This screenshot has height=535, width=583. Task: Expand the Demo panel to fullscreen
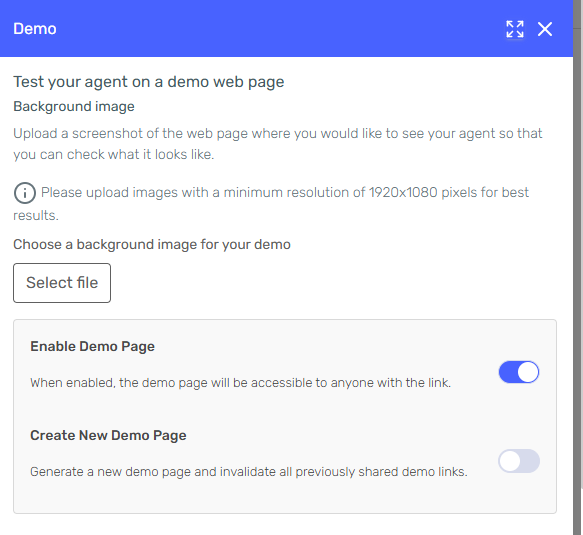(515, 29)
